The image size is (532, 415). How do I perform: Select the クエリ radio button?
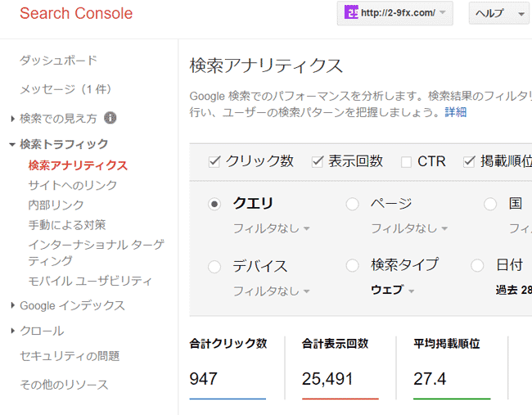(214, 204)
